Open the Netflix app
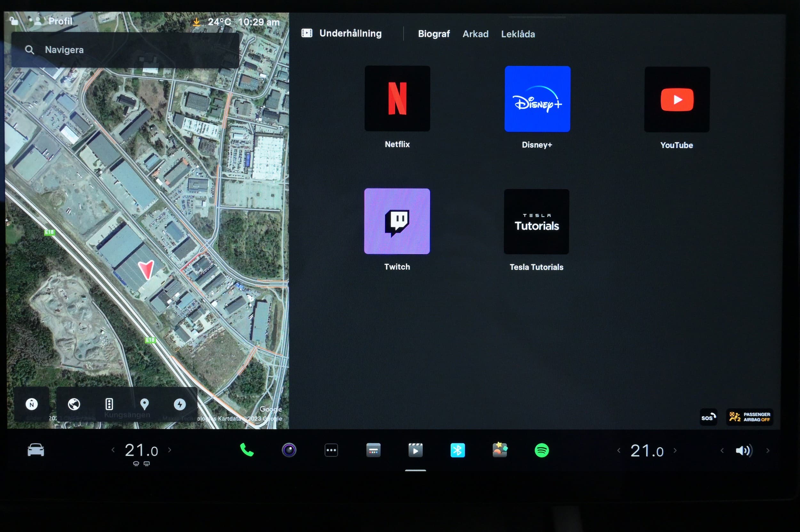This screenshot has height=532, width=800. pos(397,99)
